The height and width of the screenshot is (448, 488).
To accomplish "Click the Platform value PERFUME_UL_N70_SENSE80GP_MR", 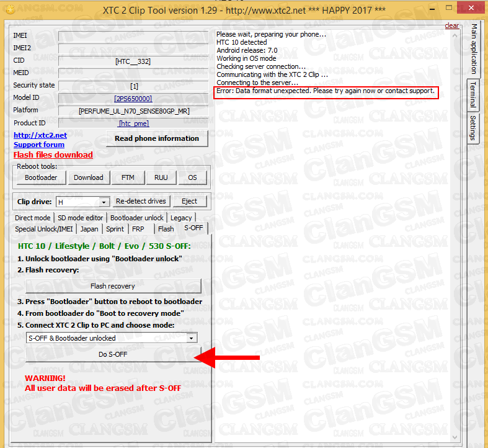I will [134, 111].
